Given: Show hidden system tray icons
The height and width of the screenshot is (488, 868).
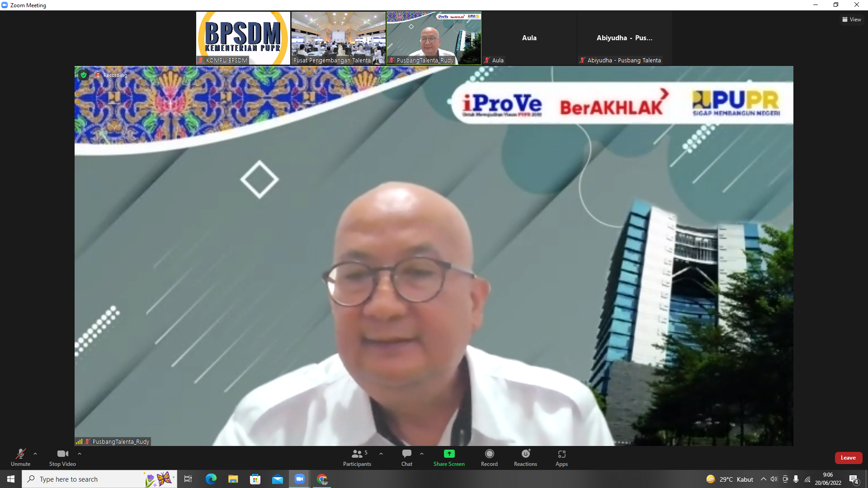Looking at the screenshot, I should 763,479.
